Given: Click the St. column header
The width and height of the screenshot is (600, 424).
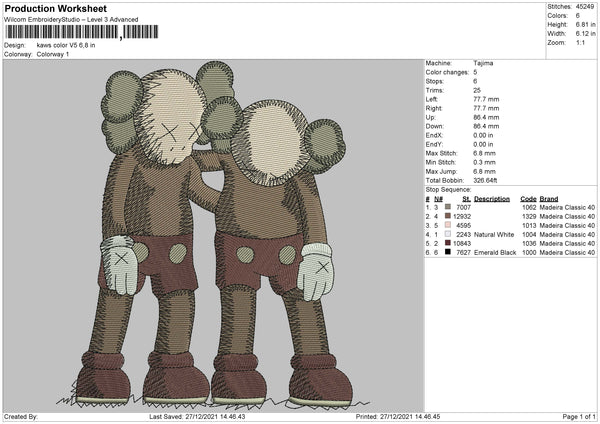Looking at the screenshot, I should pos(466,199).
